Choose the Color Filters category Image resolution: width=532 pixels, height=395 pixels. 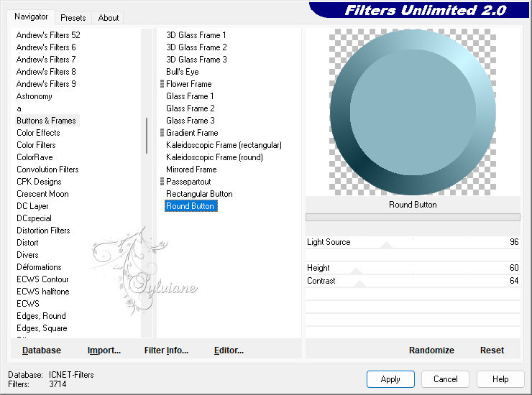coord(36,145)
